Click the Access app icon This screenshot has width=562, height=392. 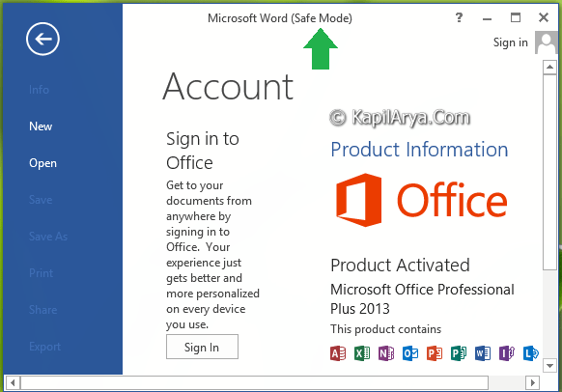[338, 353]
